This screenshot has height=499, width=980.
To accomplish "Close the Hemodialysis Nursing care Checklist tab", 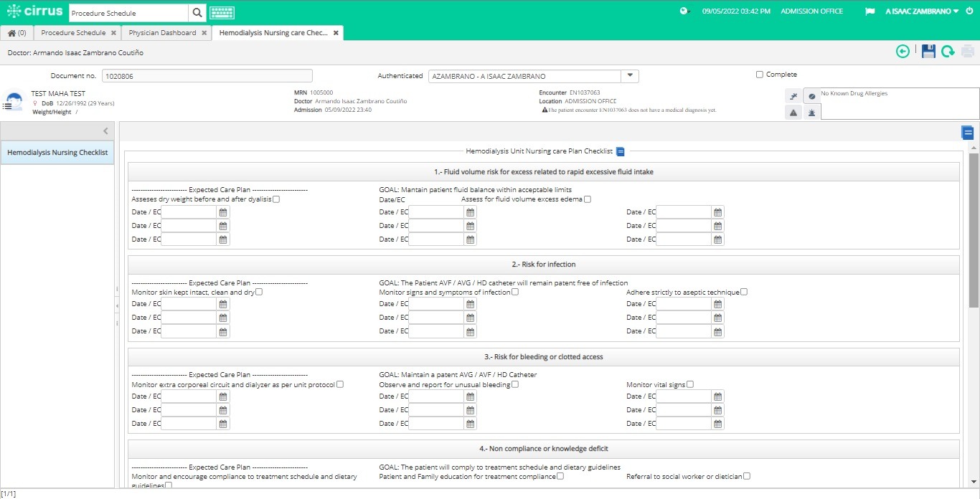I will click(x=336, y=33).
